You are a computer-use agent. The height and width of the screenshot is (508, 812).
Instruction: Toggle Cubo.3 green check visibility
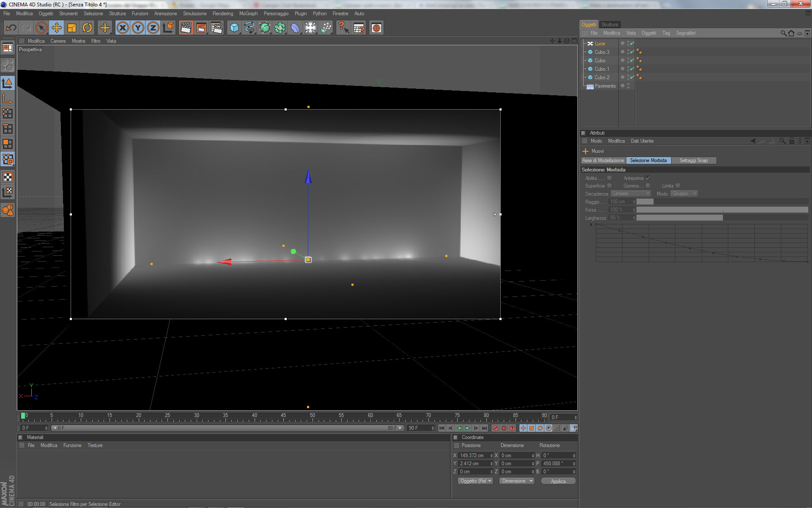(x=632, y=52)
